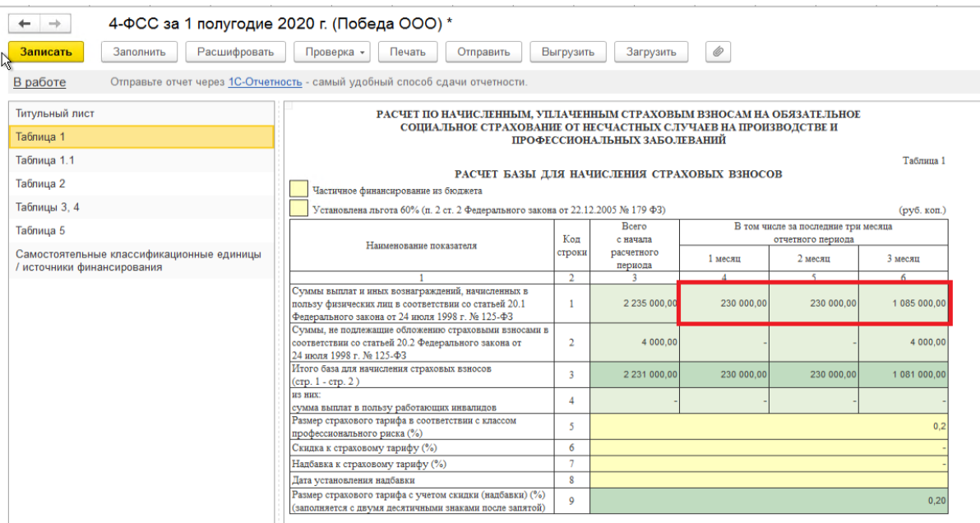Open the В работе status link
The height and width of the screenshot is (523, 980).
coord(39,82)
